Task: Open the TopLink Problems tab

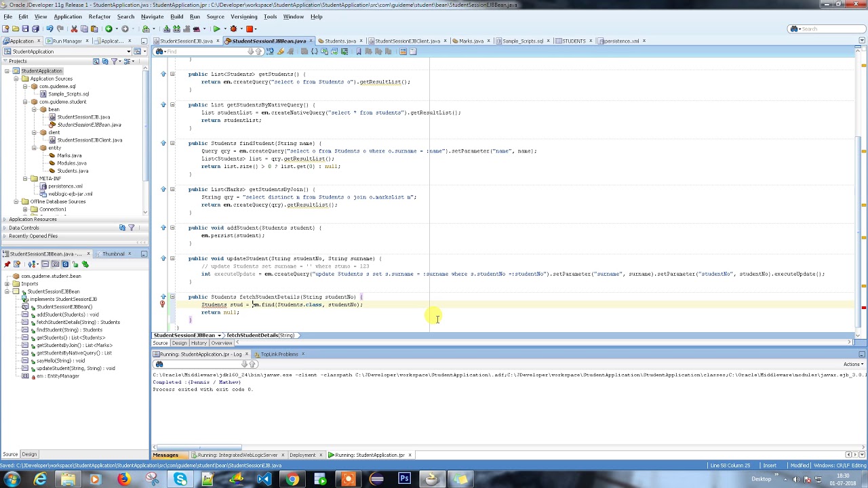Action: (x=279, y=354)
